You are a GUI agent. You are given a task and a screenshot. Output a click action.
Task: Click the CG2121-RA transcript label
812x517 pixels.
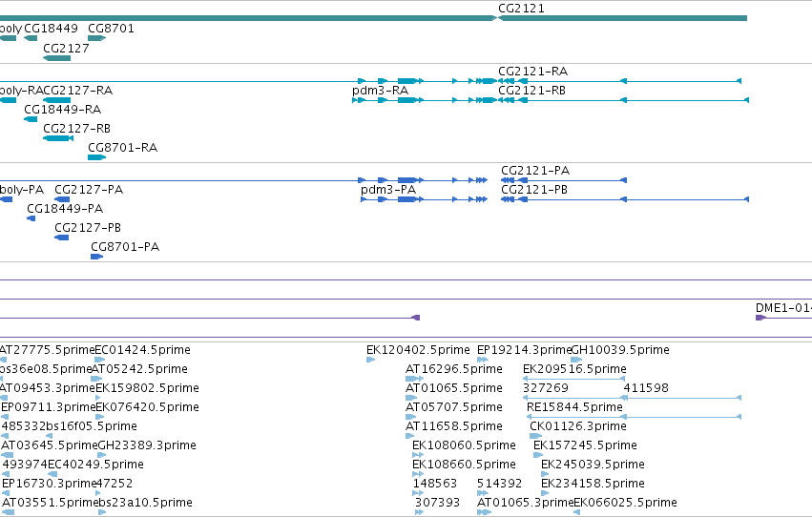click(532, 71)
